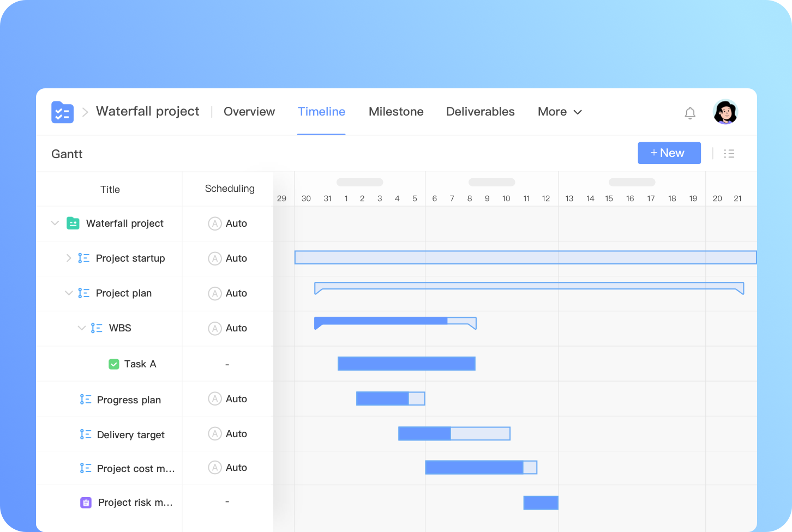This screenshot has height=532, width=792.
Task: Click the list view icon beside New button
Action: [729, 153]
